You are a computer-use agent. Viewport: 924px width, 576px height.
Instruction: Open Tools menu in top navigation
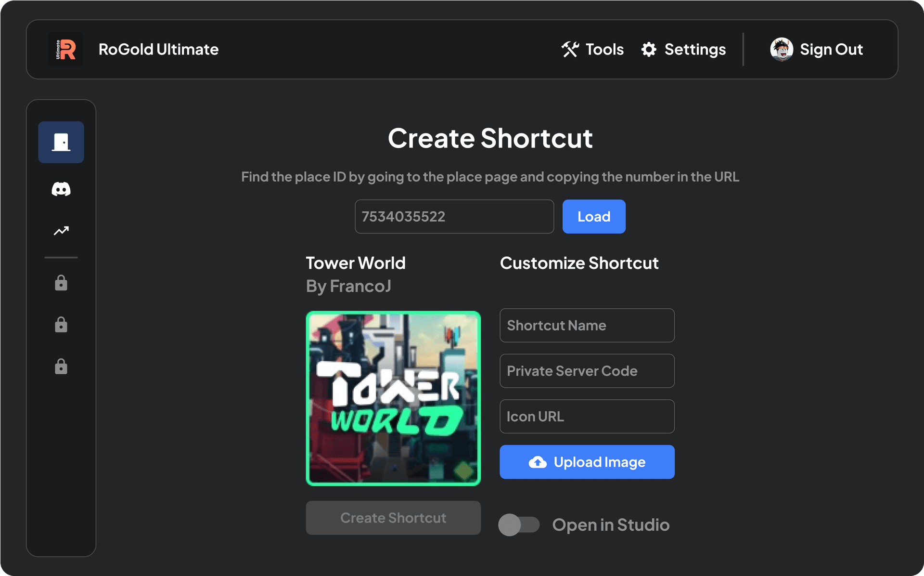tap(592, 49)
